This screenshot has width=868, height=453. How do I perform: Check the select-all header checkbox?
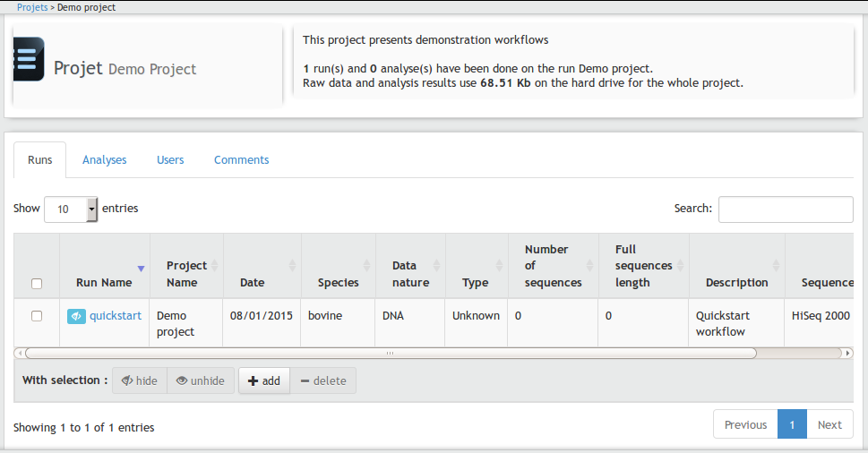pyautogui.click(x=37, y=284)
